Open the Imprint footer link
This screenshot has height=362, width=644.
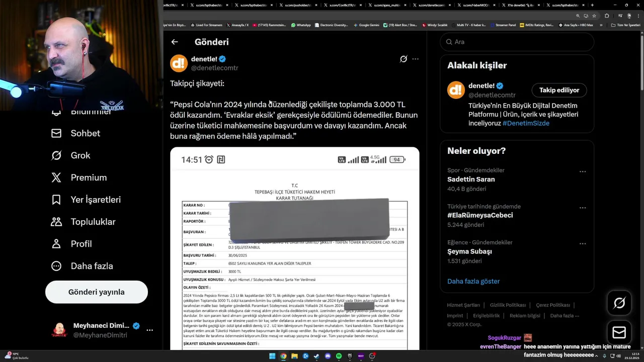(x=455, y=316)
